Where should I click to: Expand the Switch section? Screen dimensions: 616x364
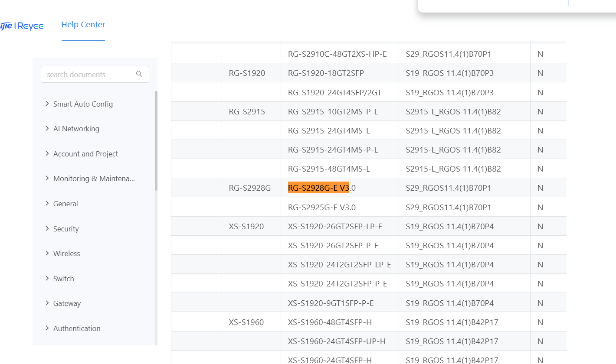pyautogui.click(x=64, y=279)
